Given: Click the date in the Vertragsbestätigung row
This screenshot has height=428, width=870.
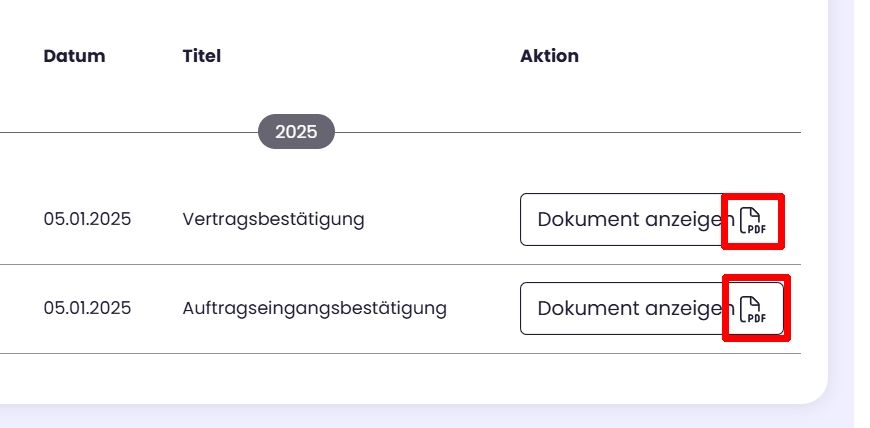Looking at the screenshot, I should [x=87, y=219].
